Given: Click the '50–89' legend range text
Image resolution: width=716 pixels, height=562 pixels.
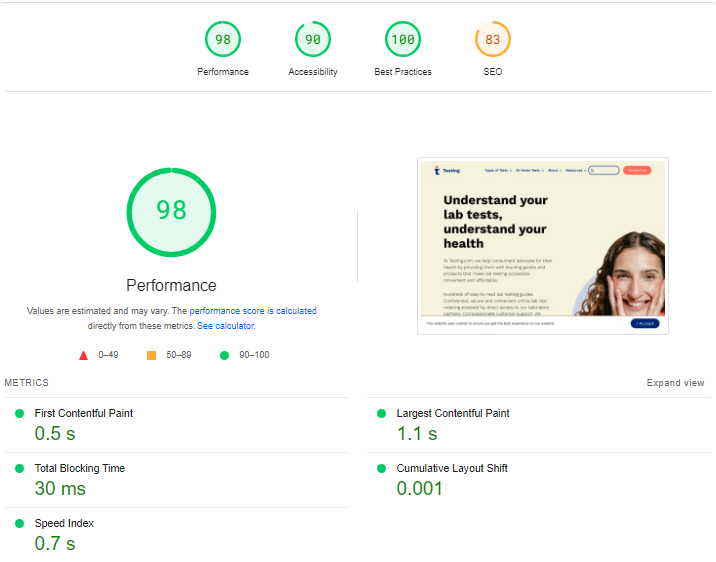Looking at the screenshot, I should 179,355.
